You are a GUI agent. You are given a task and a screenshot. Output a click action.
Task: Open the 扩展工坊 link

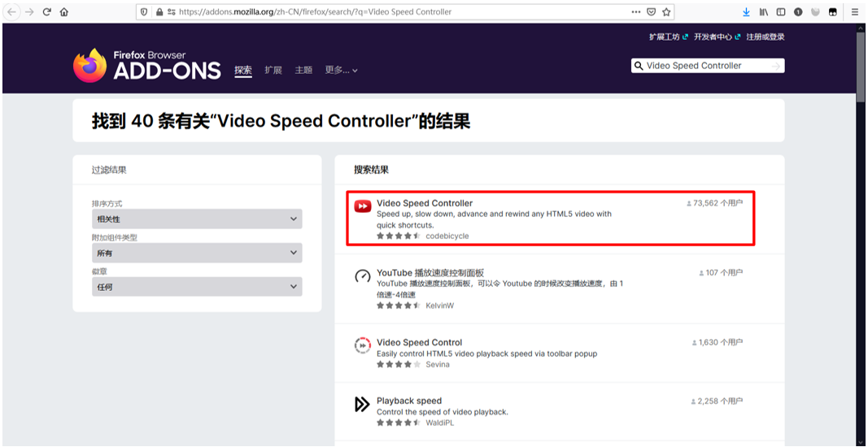point(669,37)
